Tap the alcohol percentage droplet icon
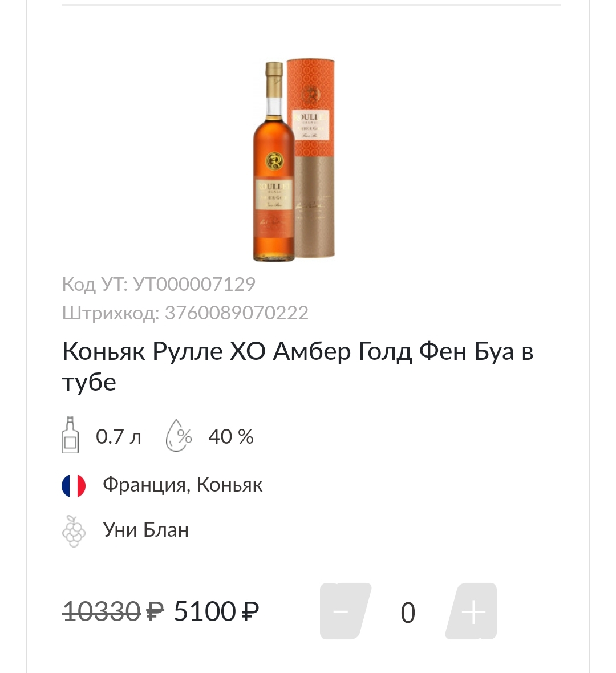 179,436
